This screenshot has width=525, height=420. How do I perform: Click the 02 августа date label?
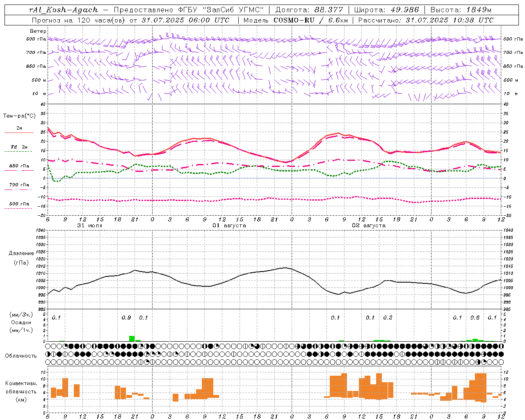tap(369, 226)
